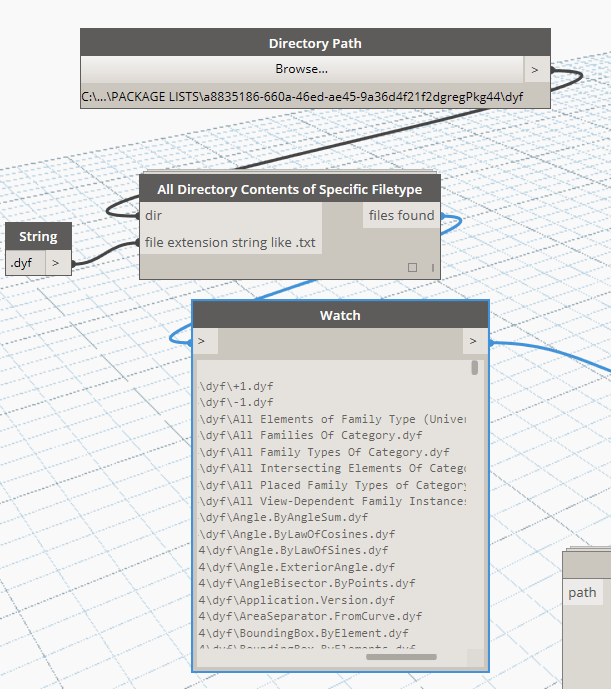Select the String node header

[x=38, y=236]
